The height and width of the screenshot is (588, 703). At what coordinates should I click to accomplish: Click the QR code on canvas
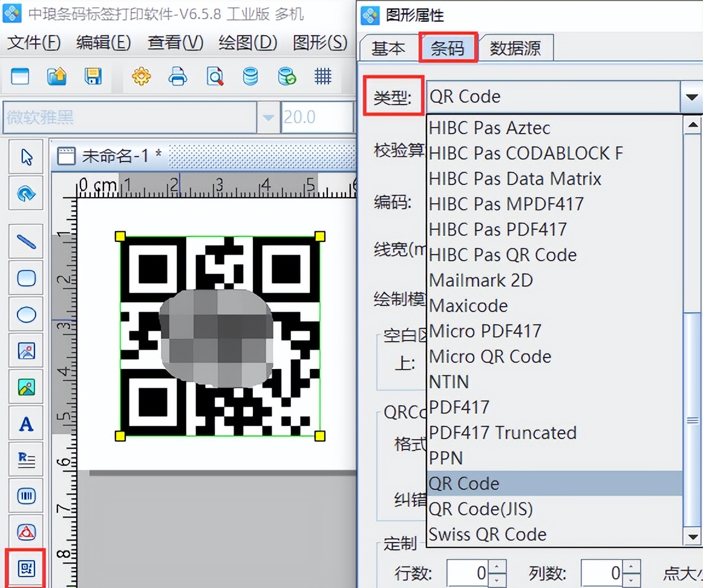[x=220, y=336]
